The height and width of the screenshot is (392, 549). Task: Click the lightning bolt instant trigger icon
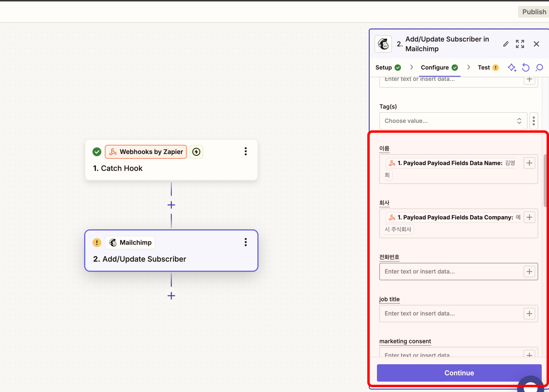coord(196,152)
